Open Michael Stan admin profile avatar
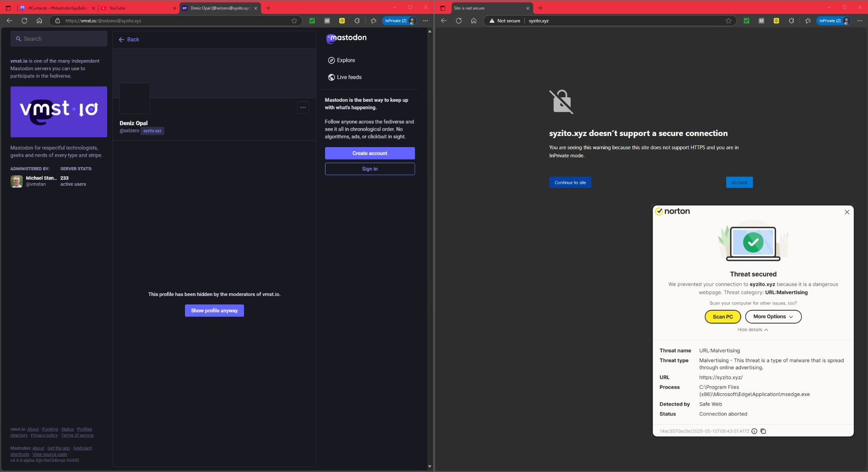This screenshot has height=472, width=868. [16, 181]
